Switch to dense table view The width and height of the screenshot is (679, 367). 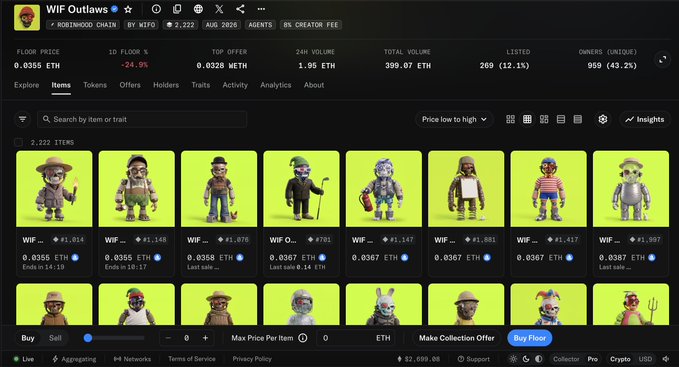tap(578, 119)
